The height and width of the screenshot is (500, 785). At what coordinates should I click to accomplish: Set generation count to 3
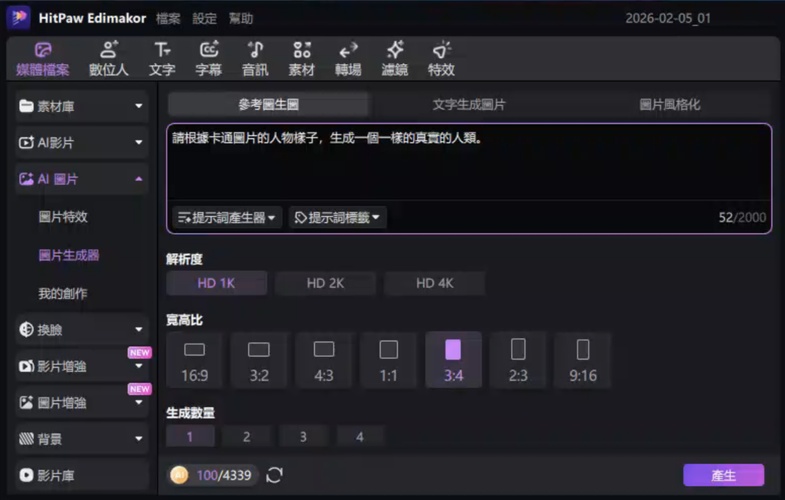[303, 436]
